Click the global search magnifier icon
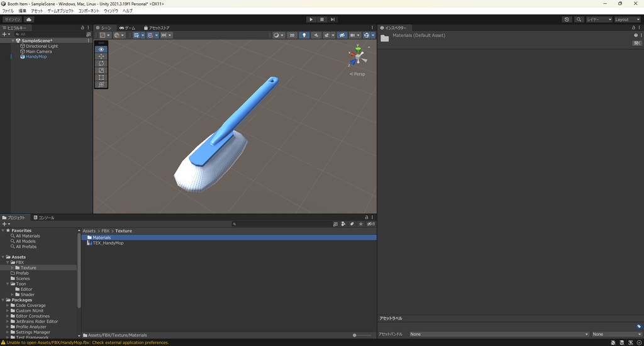 pyautogui.click(x=579, y=20)
